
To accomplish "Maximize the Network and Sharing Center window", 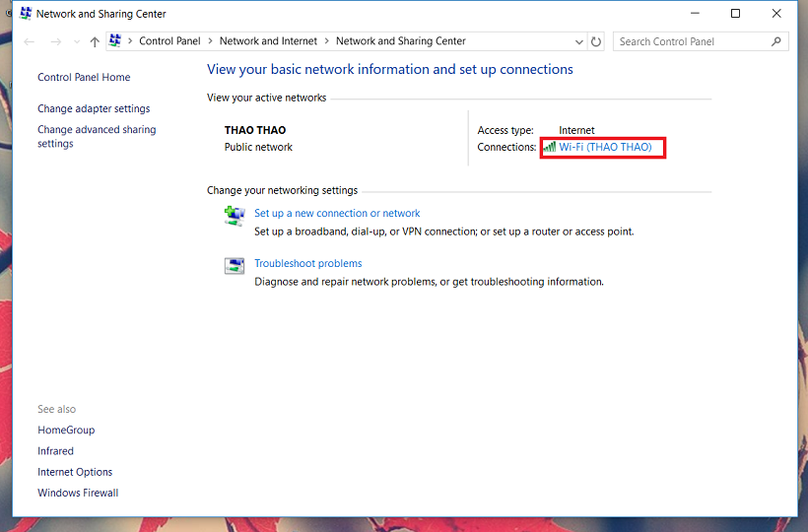I will 735,14.
